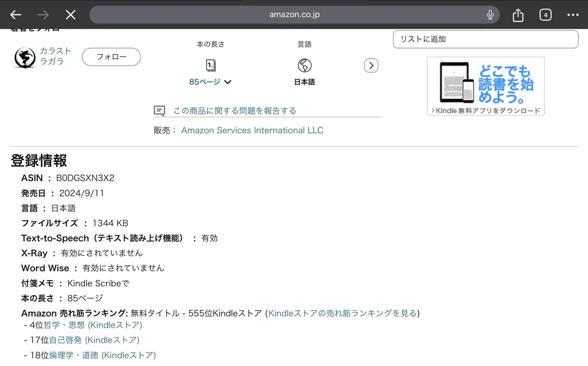
Task: Open 自己啓発 (Kindleストア) category link
Action: pos(94,340)
